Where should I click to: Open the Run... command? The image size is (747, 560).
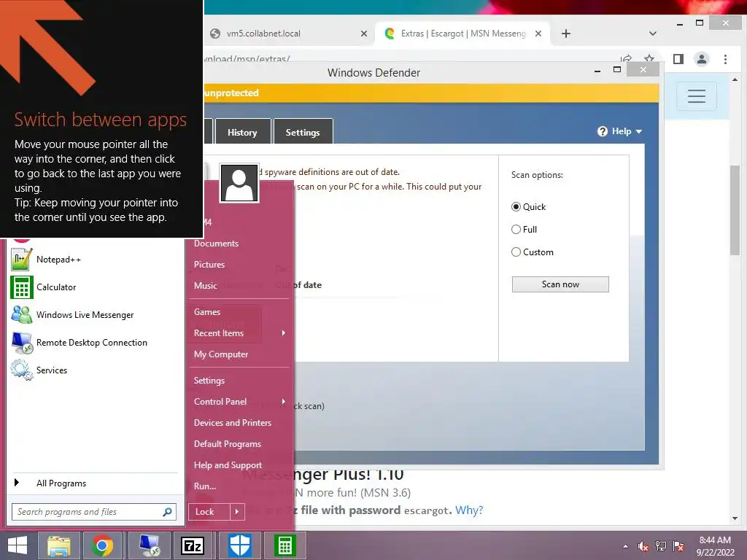[x=205, y=486]
